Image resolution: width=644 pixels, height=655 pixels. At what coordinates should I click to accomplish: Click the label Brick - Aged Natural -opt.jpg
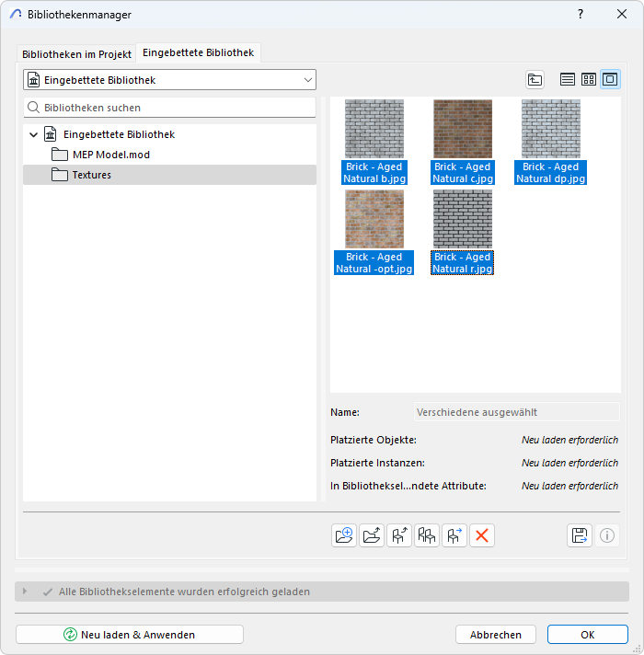click(374, 263)
